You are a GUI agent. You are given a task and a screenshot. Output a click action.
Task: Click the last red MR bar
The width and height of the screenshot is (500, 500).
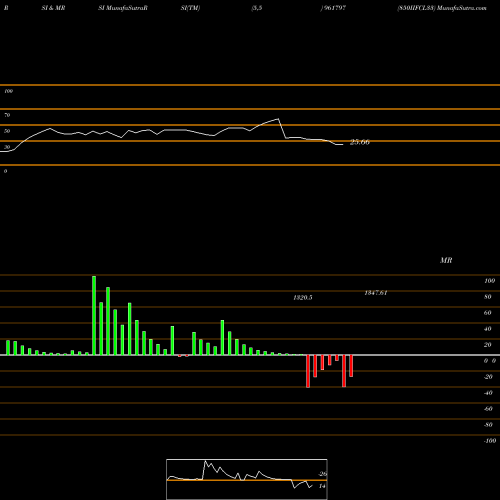click(351, 366)
